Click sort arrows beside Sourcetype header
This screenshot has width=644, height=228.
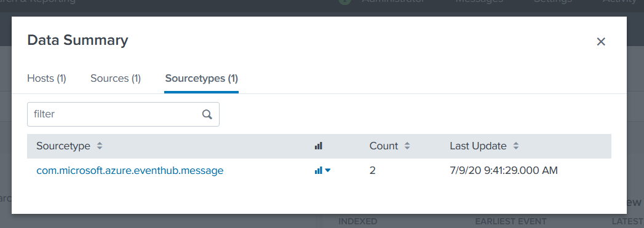coord(100,146)
